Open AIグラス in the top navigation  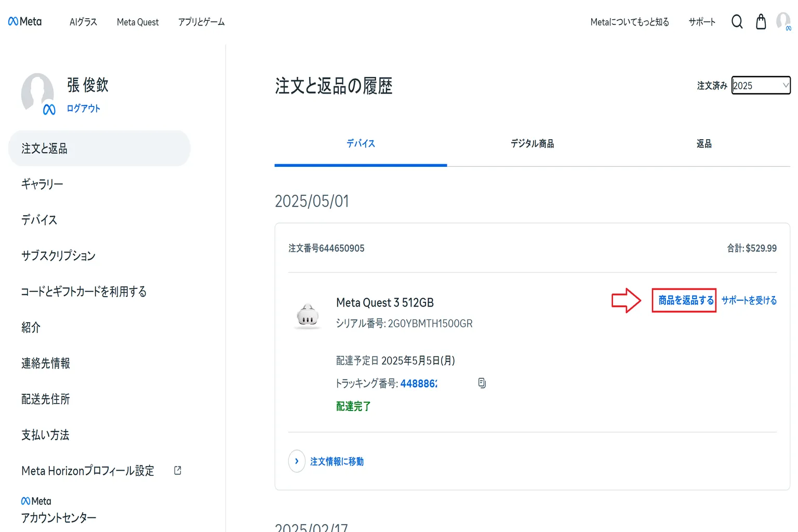(83, 22)
